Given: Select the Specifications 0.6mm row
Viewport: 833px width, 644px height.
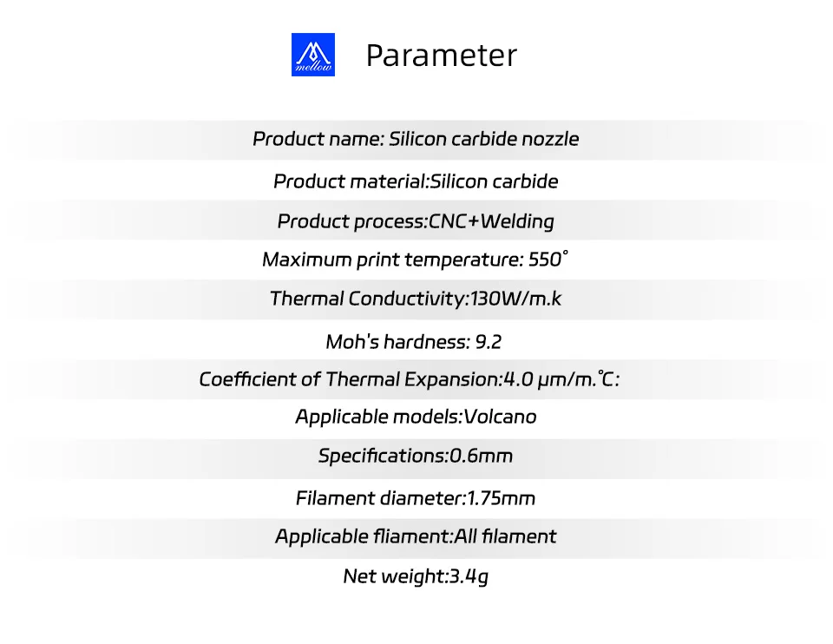Looking at the screenshot, I should tap(416, 456).
